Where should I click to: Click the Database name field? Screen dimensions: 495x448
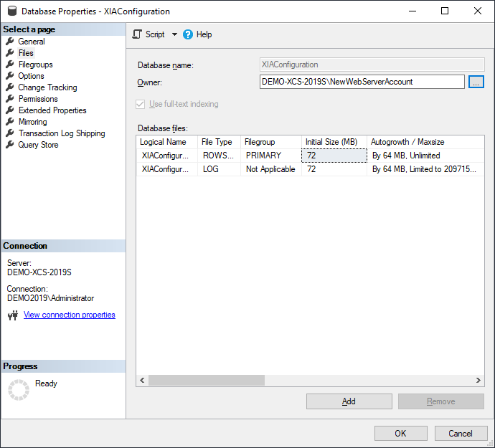tap(372, 65)
